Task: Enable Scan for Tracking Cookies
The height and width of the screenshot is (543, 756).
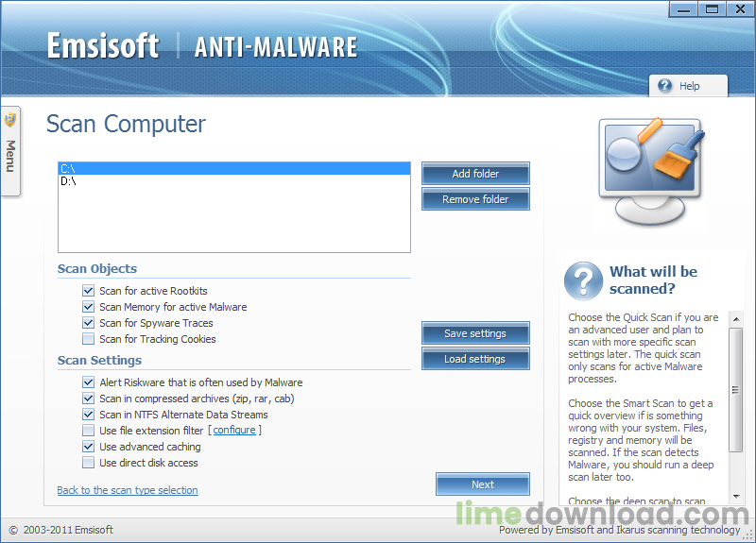Action: click(x=88, y=339)
